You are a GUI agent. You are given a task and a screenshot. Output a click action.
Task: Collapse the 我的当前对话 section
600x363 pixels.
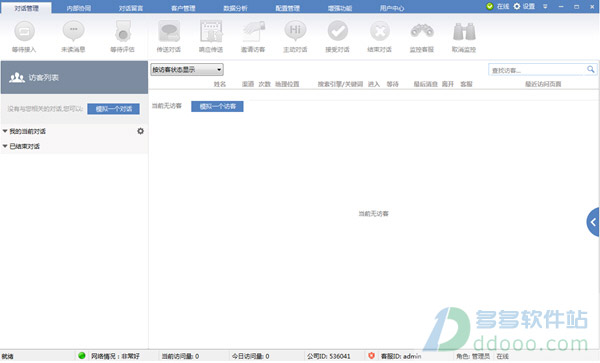(5, 131)
